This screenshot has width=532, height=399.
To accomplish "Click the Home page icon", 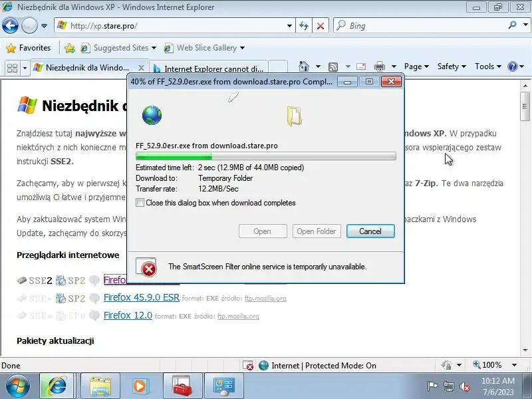I will 304,66.
